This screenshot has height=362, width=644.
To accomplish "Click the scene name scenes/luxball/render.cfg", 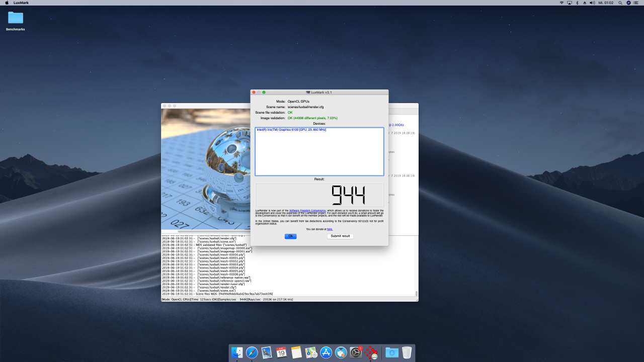I will pos(305,107).
